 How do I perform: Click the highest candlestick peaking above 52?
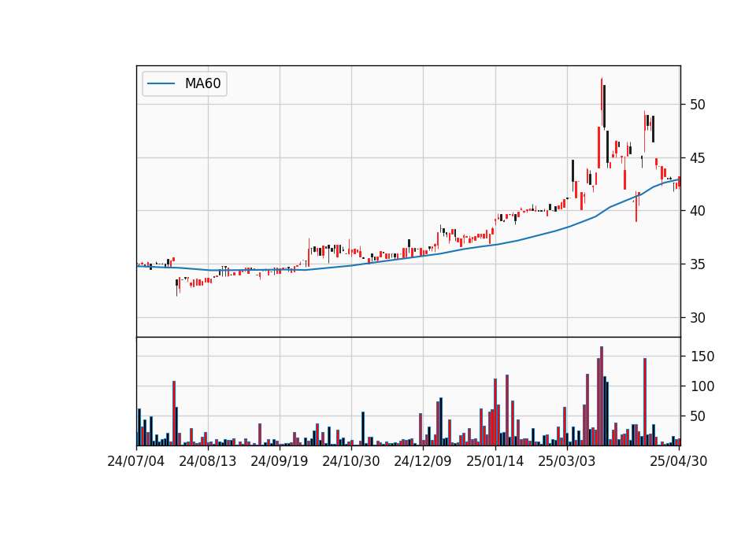[602, 102]
